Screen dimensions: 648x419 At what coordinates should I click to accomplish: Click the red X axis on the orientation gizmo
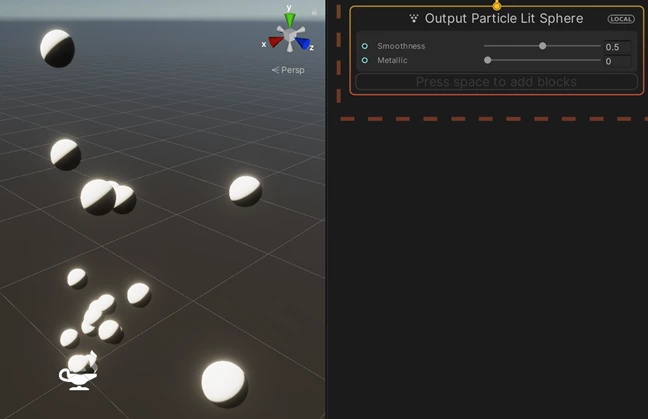click(276, 41)
